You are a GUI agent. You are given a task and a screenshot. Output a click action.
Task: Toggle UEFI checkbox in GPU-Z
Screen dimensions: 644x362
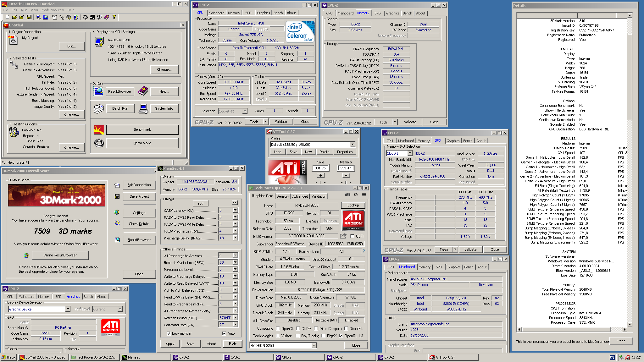(x=352, y=236)
